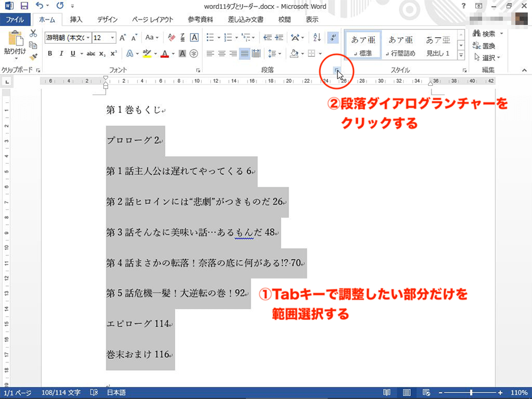Open the bullets list dropdown
This screenshot has width=532, height=399.
tap(219, 38)
